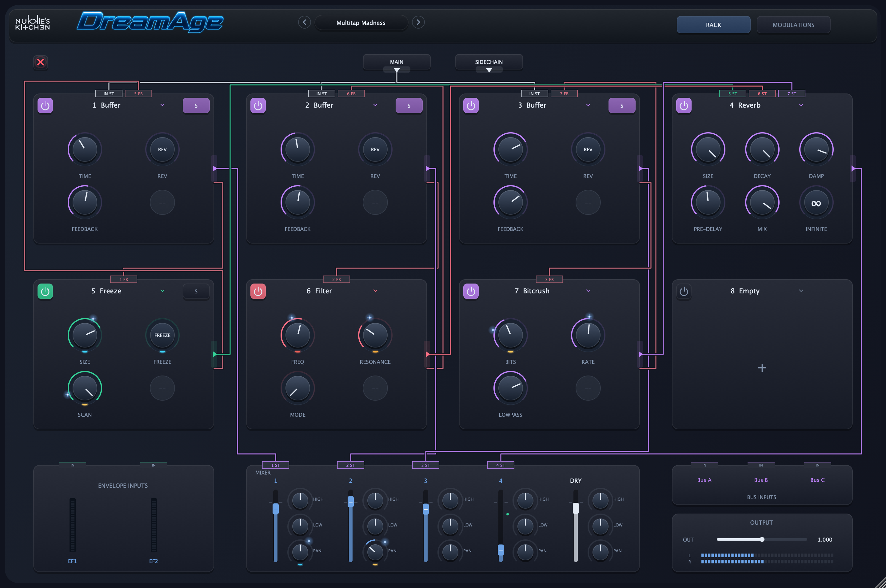Click the red X close icon
The image size is (886, 588).
(41, 62)
